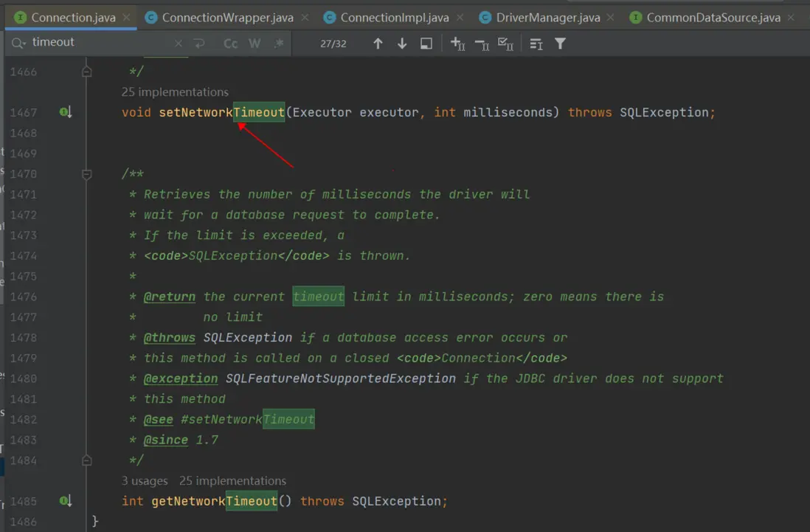Viewport: 810px width, 532px height.
Task: Click the implemented-method gutter icon on line 1467
Action: click(x=65, y=112)
